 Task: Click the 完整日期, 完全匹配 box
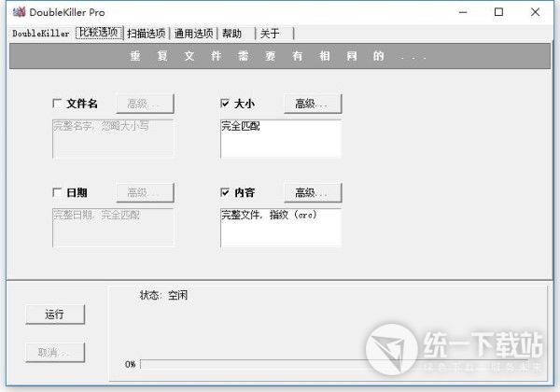(113, 228)
